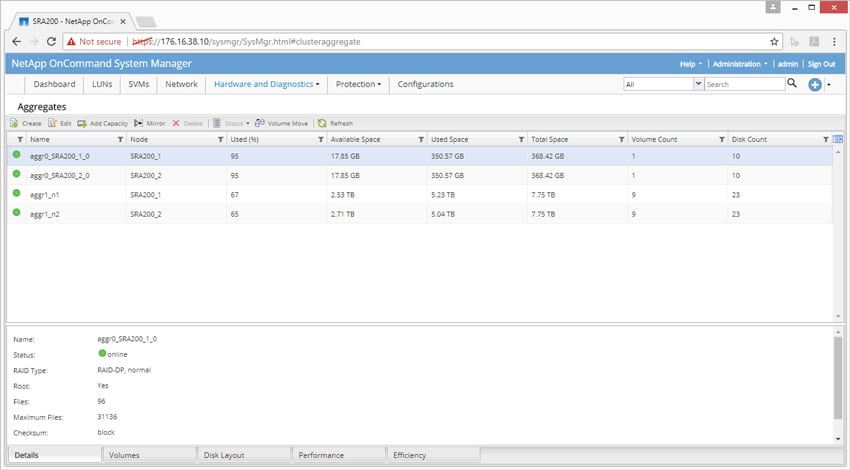
Task: Click the Edit aggregate toolbar button
Action: click(x=60, y=123)
